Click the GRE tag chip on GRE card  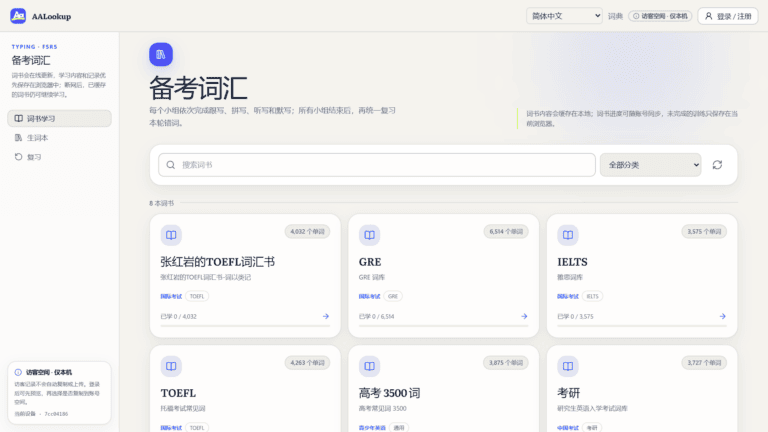point(393,296)
